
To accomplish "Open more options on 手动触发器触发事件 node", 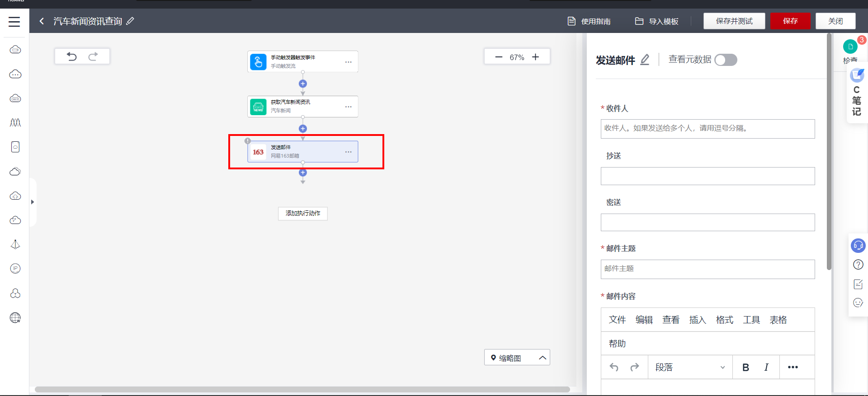I will point(349,62).
